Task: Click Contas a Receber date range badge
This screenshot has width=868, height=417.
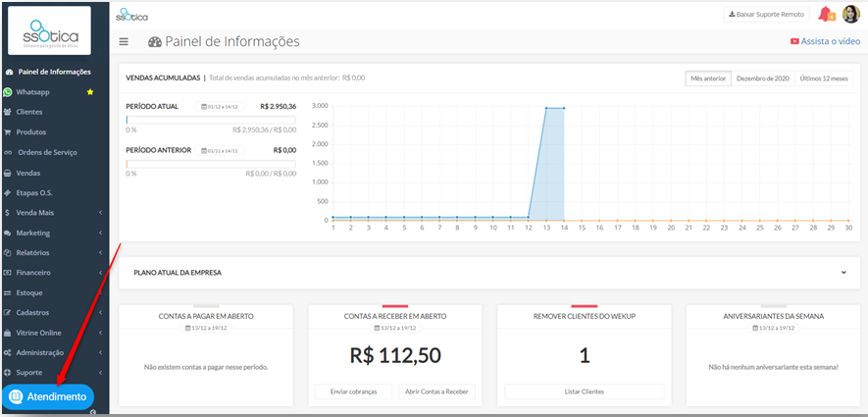Action: pos(395,328)
